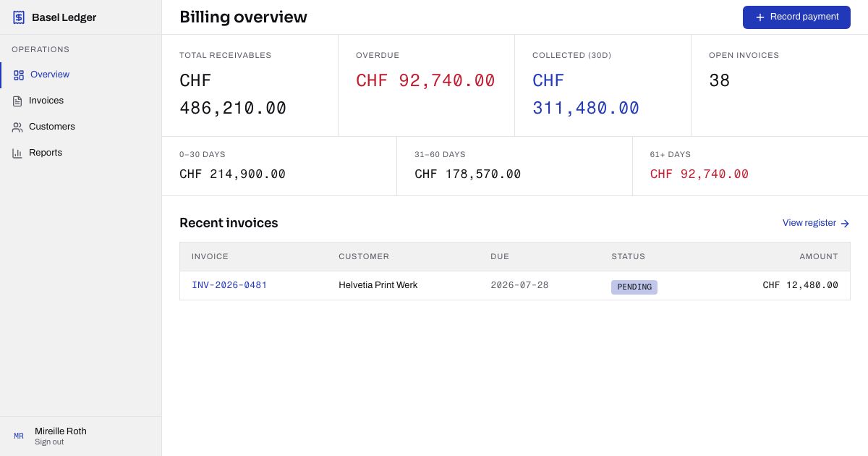Open the Overview section
The width and height of the screenshot is (868, 456).
click(x=82, y=75)
